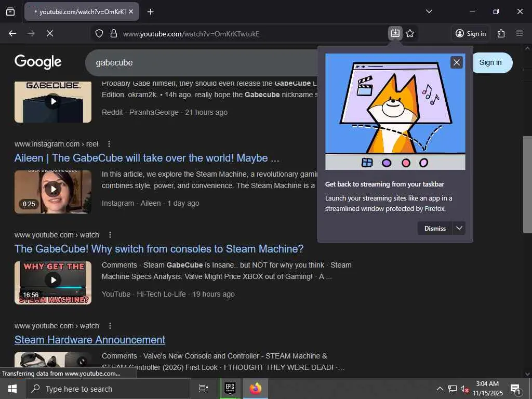Image resolution: width=532 pixels, height=399 pixels.
Task: Open the 3:04 AM clock calendar
Action: [487, 389]
